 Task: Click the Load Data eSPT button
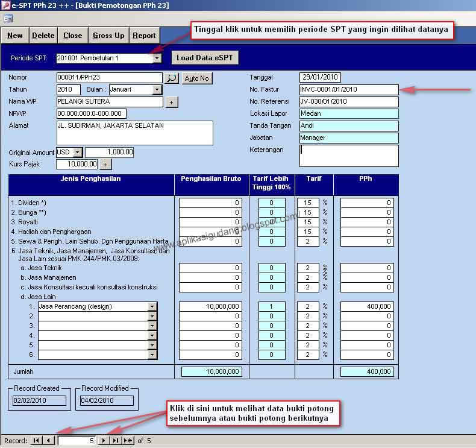click(x=205, y=58)
